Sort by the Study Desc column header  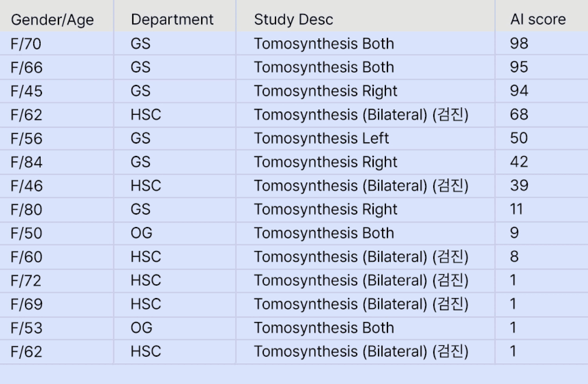click(x=293, y=19)
